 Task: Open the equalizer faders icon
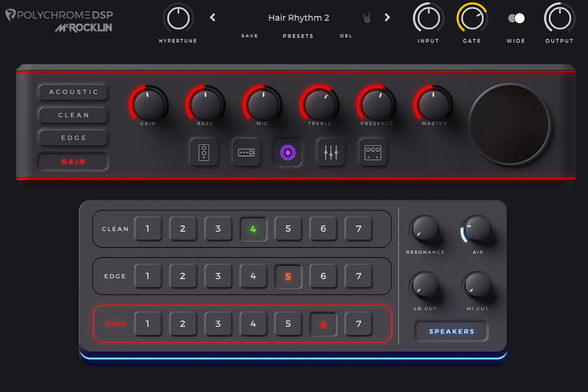pos(330,152)
